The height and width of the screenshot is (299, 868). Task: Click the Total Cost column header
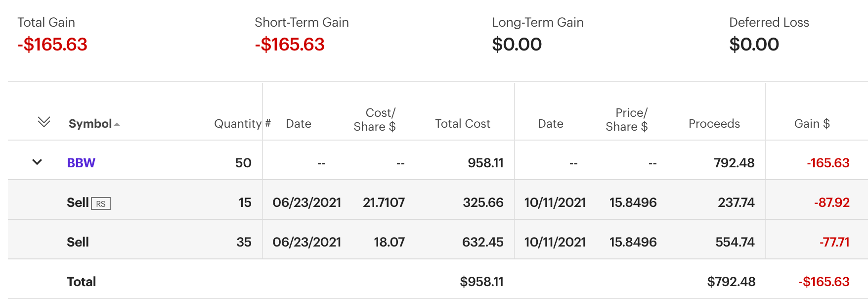coord(462,124)
